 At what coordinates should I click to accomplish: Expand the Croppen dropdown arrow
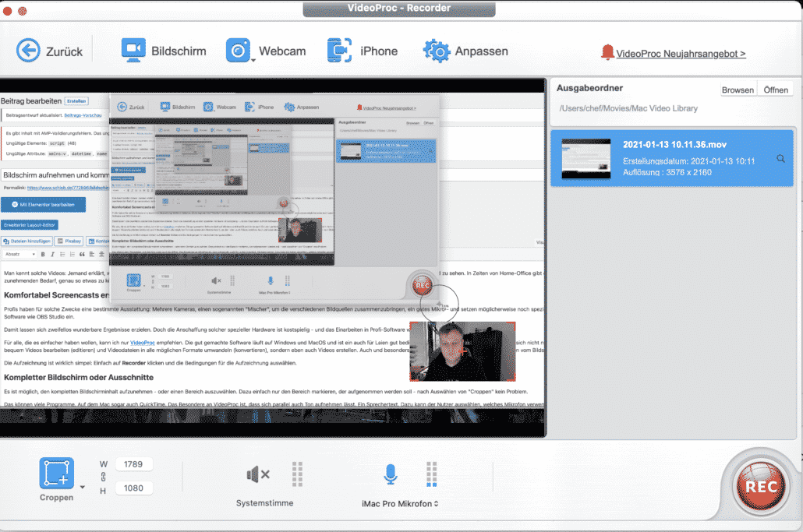[83, 487]
